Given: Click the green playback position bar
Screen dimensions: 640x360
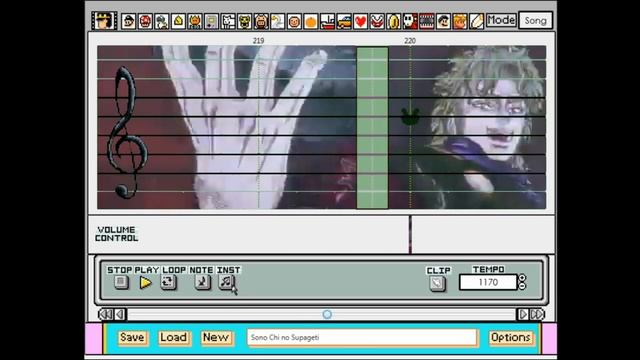Looking at the screenshot, I should coord(372,128).
